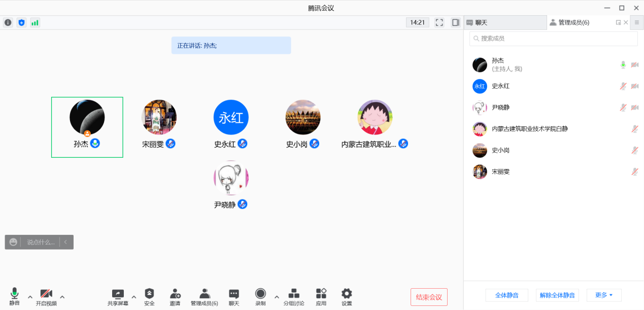The width and height of the screenshot is (644, 310).
Task: Check the green network signal icon
Action: pyautogui.click(x=35, y=22)
